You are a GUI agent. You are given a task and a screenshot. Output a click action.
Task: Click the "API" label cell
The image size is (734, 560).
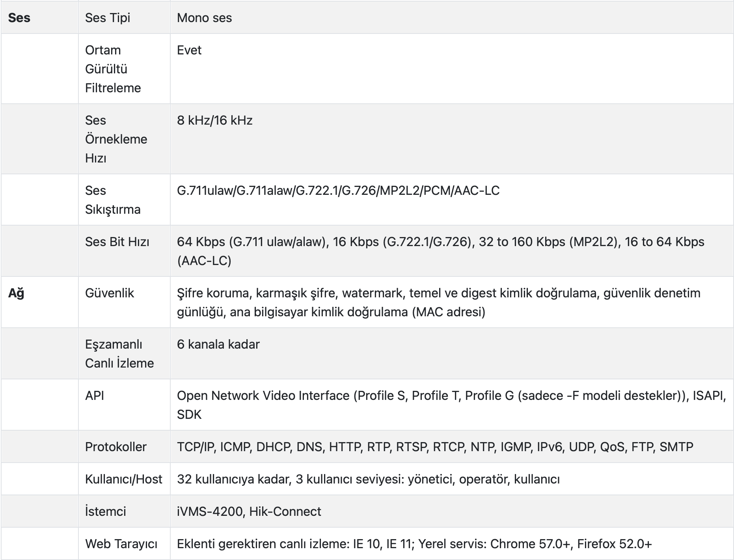tap(95, 396)
